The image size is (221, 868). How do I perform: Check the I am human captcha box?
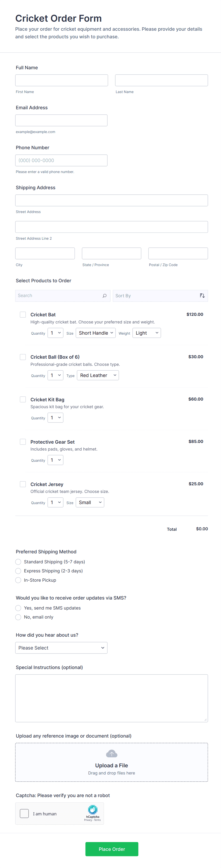pos(24,813)
